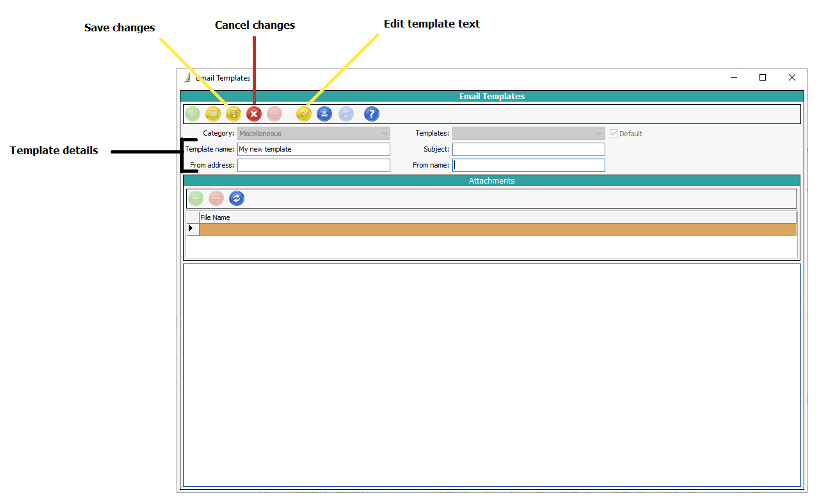Click in the Template name field
Screen dimensions: 826x504
(313, 149)
